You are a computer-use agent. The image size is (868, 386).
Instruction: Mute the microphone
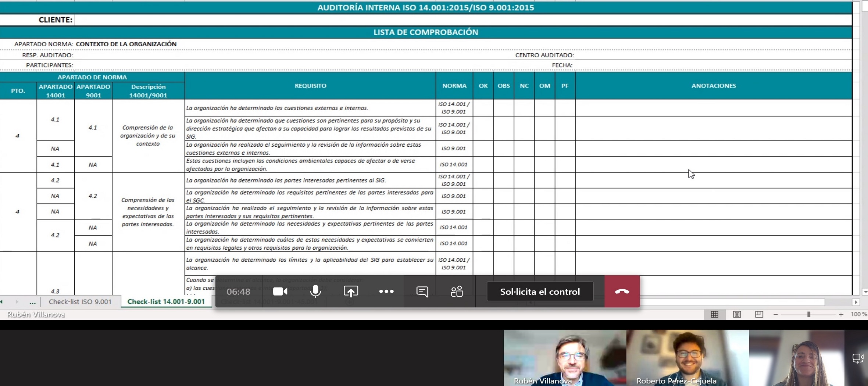click(315, 292)
